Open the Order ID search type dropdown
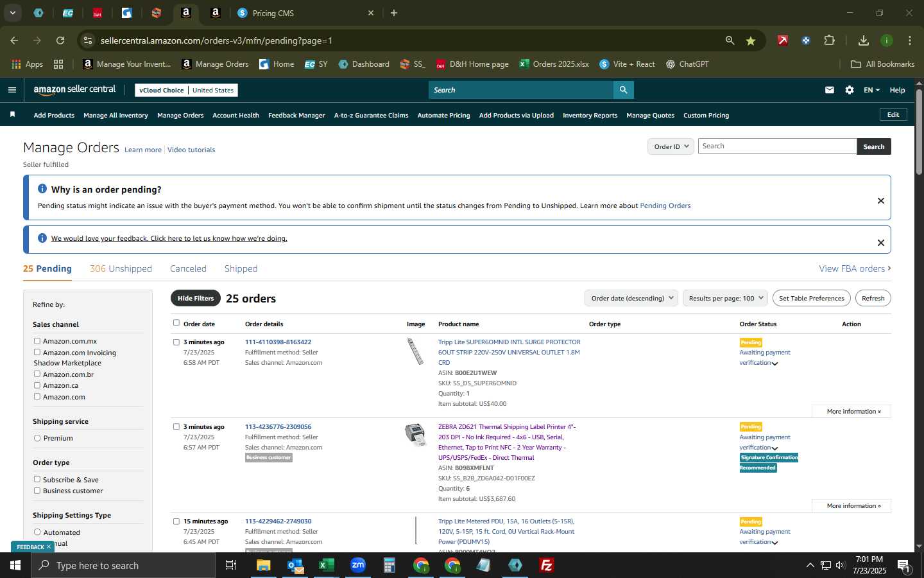The image size is (924, 578). pyautogui.click(x=671, y=146)
